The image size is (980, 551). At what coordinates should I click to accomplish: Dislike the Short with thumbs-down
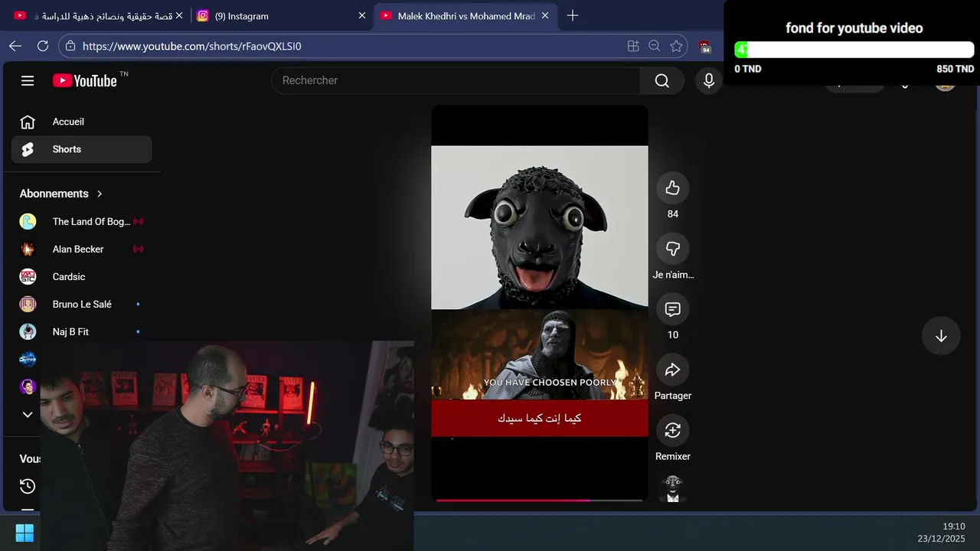673,249
